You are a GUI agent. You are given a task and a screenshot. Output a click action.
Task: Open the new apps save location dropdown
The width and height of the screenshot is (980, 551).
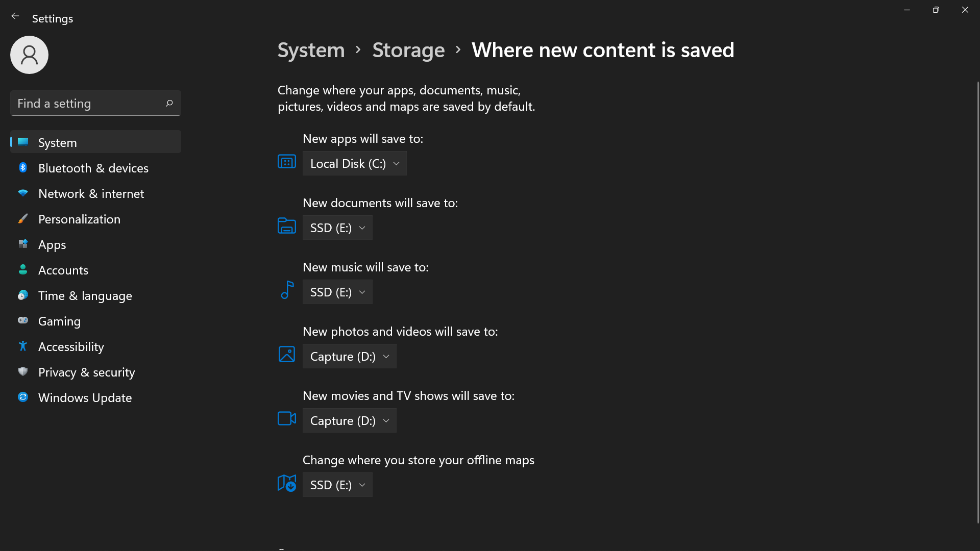pyautogui.click(x=354, y=164)
